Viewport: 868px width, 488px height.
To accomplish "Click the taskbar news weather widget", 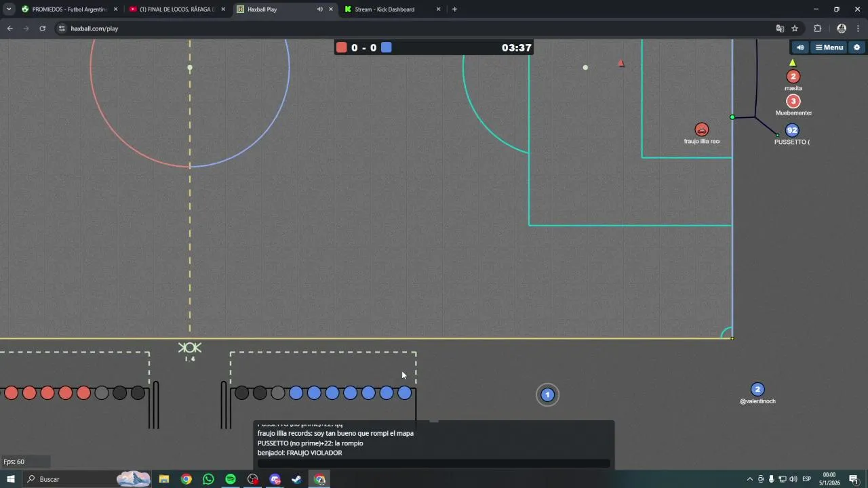I will 134,479.
